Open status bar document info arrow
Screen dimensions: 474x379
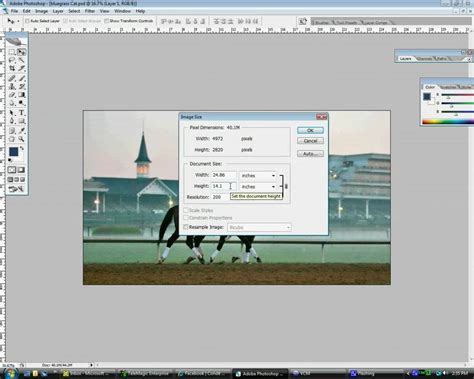pos(92,365)
